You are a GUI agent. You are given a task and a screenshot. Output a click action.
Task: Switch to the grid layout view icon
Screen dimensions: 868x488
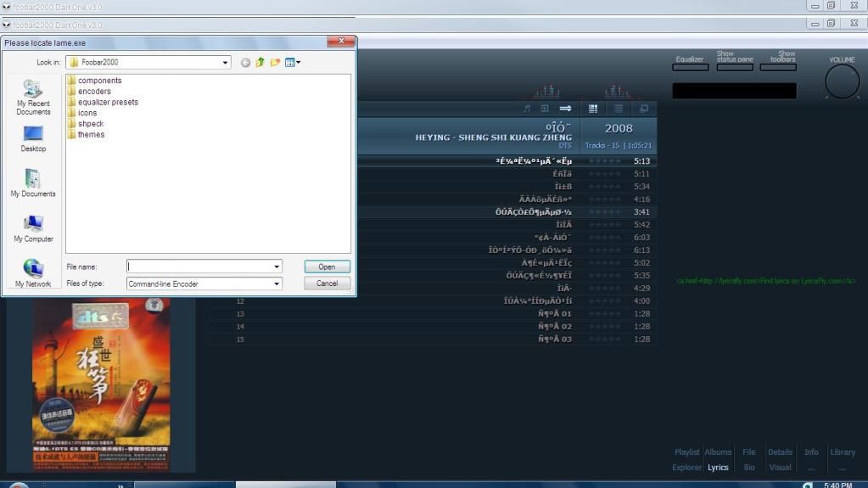click(593, 109)
